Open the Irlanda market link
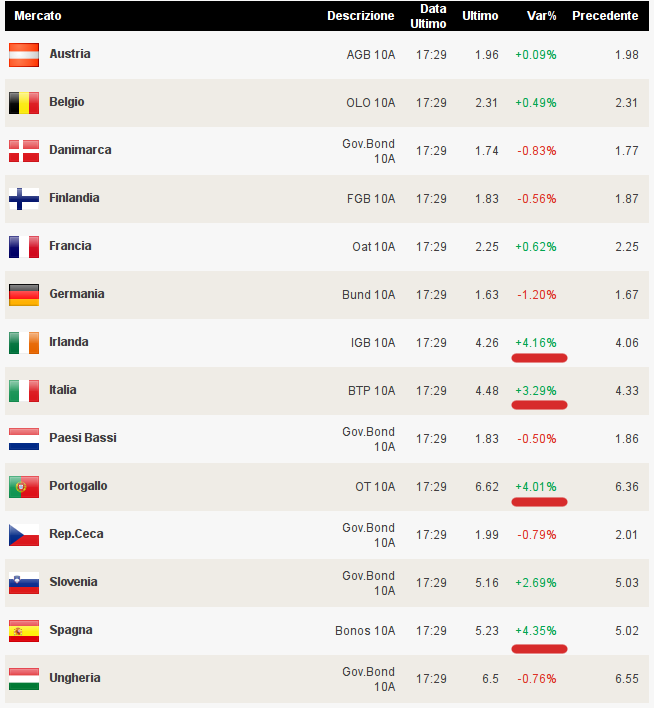This screenshot has height=708, width=654. (x=69, y=342)
